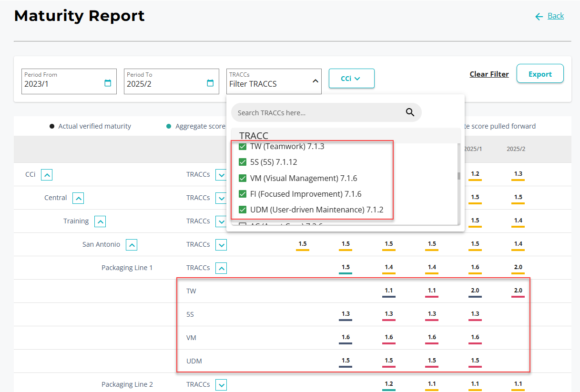
Task: Collapse the Filter TRACCS dropdown
Action: click(315, 81)
